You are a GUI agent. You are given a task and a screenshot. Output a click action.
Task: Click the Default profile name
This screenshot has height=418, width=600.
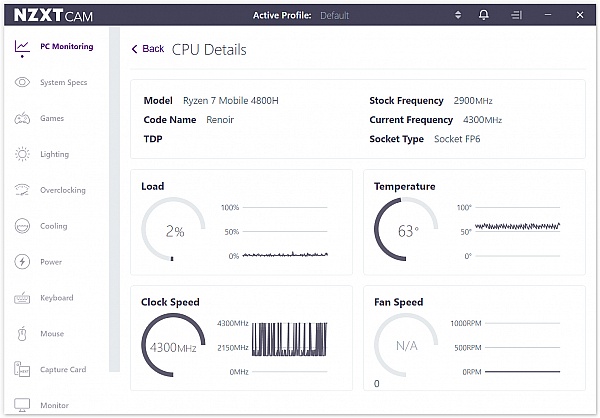334,16
